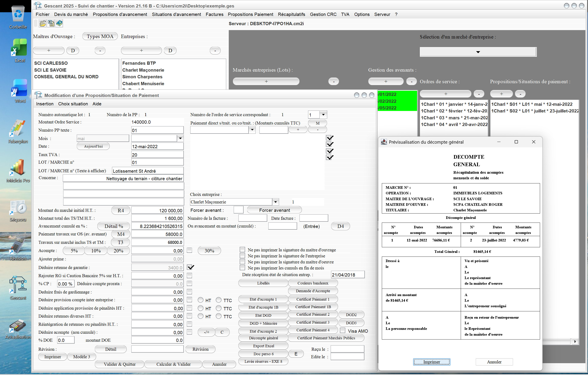This screenshot has width=588, height=375.
Task: Click the preview's horizontal scrollbar right arrow
Action: point(575,341)
